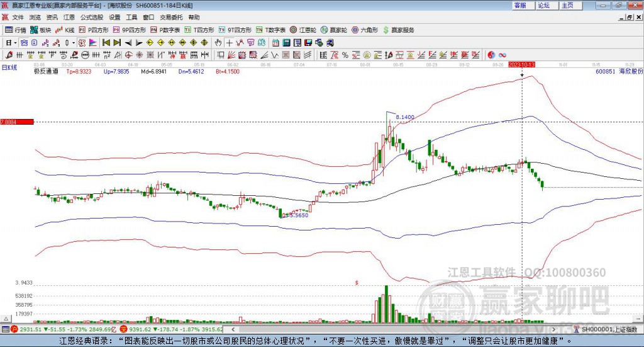Select the percent sign tool
The width and height of the screenshot is (644, 347).
click(345, 55)
